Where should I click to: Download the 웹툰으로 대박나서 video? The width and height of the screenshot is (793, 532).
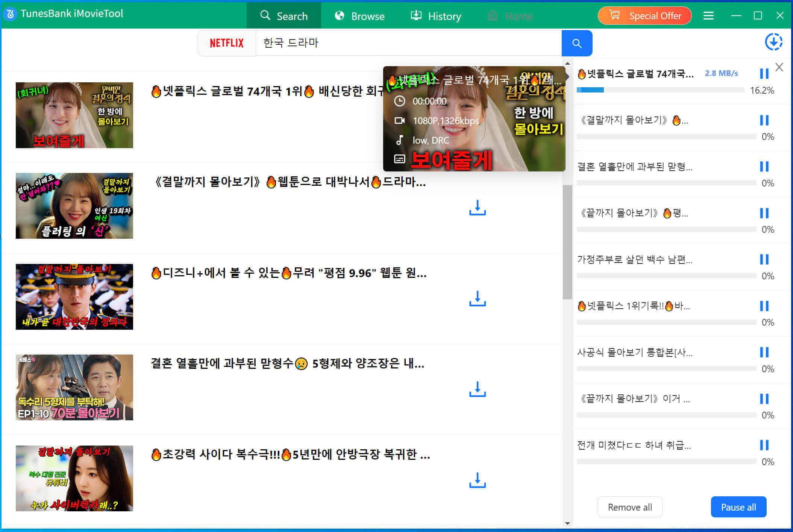(477, 208)
